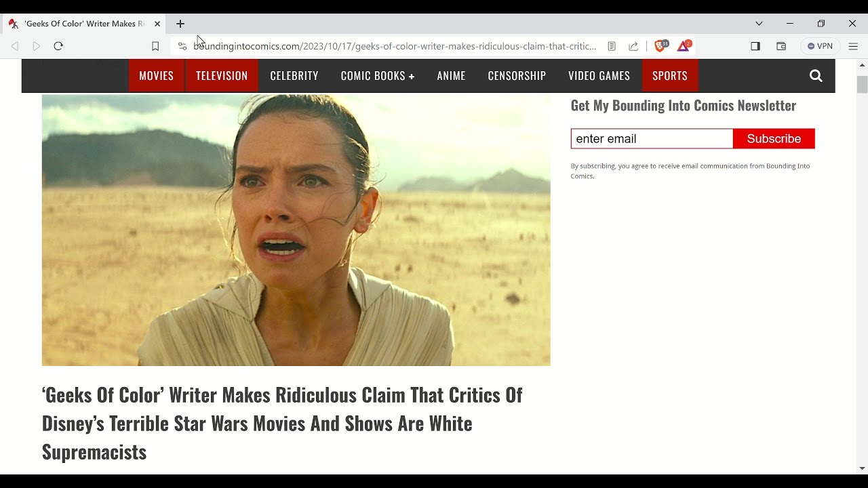Minimize the browser window
The height and width of the screenshot is (488, 868).
point(790,24)
